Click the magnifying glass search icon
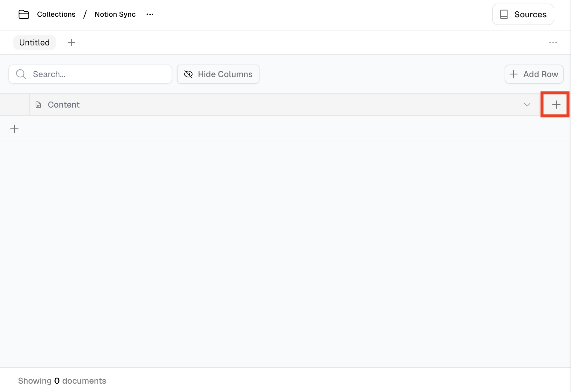 coord(21,74)
